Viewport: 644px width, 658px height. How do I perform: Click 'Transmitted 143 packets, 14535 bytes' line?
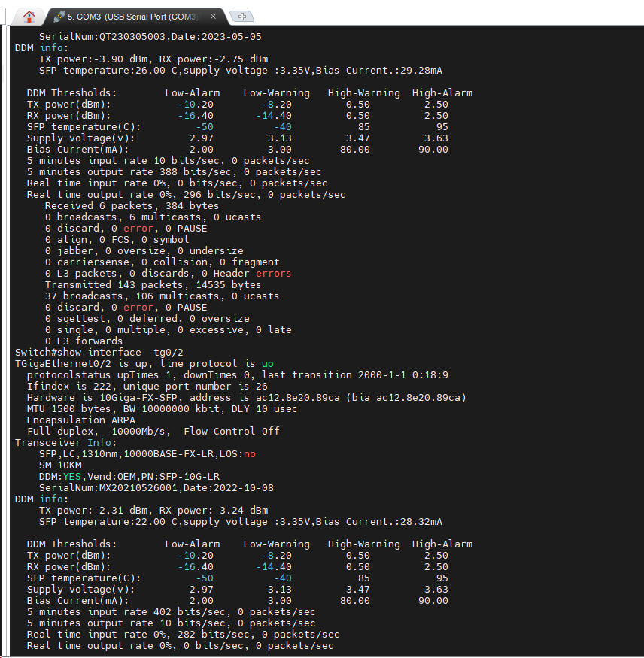pyautogui.click(x=153, y=285)
